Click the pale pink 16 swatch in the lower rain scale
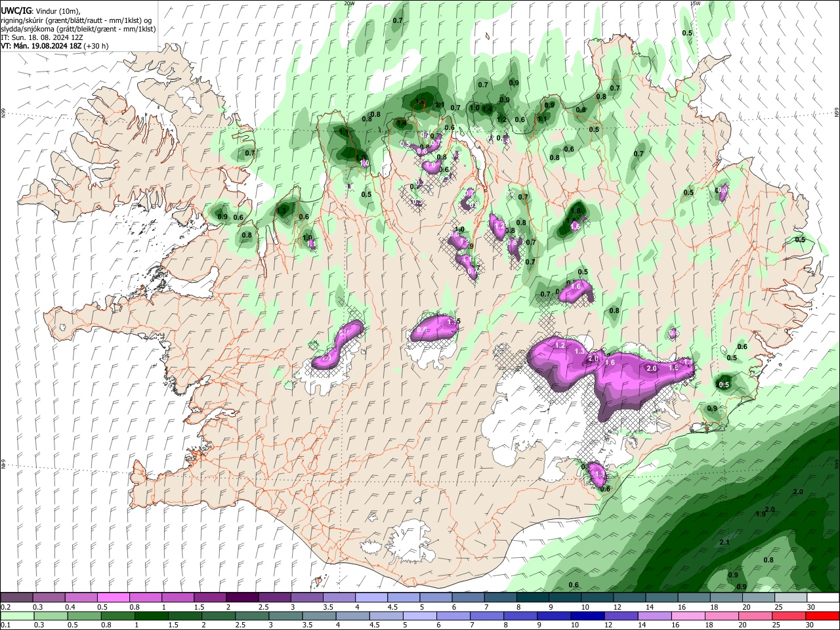The height and width of the screenshot is (630, 840). [688, 616]
